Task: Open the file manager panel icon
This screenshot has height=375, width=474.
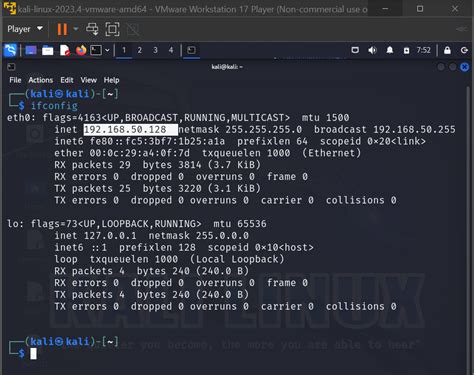Action: tap(48, 50)
